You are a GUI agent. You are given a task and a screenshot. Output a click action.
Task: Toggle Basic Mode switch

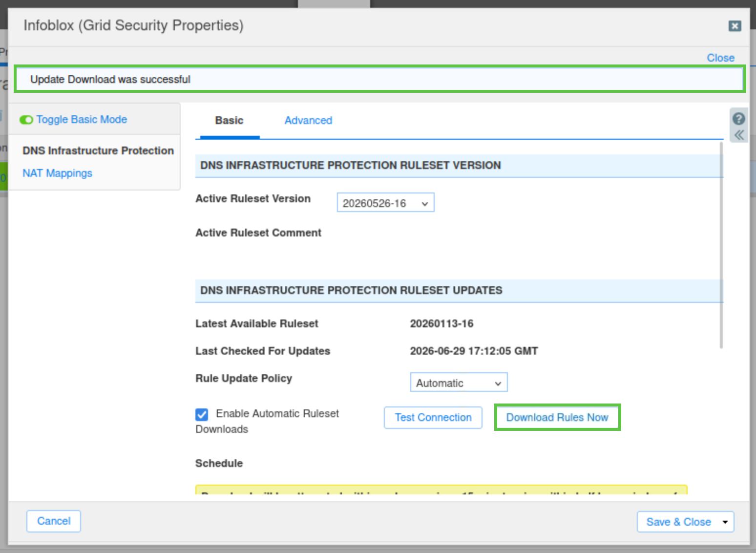(x=26, y=120)
